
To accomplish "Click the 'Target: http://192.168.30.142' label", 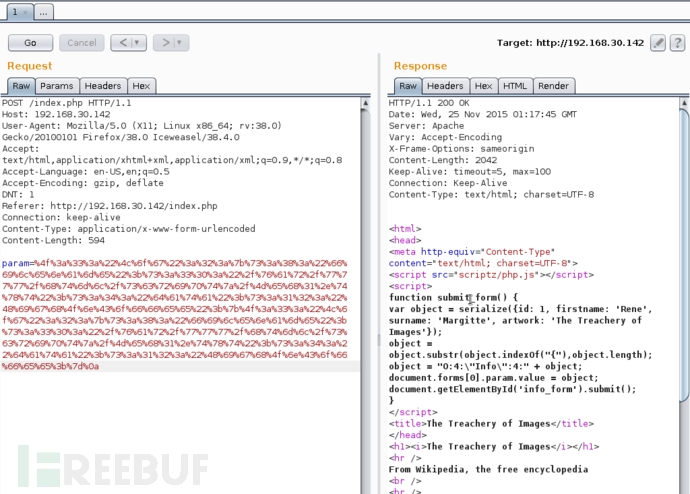I will tap(570, 43).
